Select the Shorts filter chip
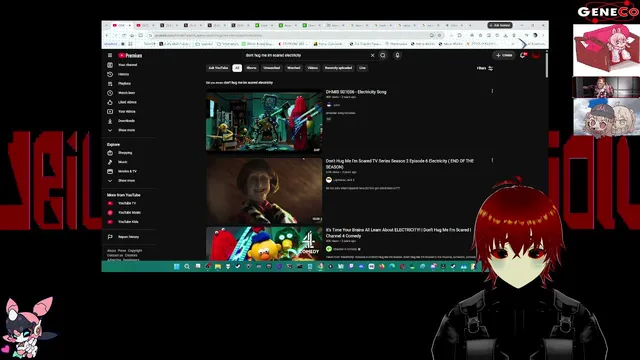Viewport: 640px width, 360px height. (x=251, y=68)
